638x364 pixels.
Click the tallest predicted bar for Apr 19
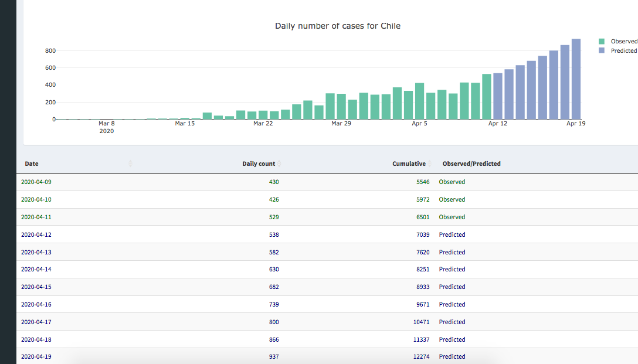click(x=576, y=79)
